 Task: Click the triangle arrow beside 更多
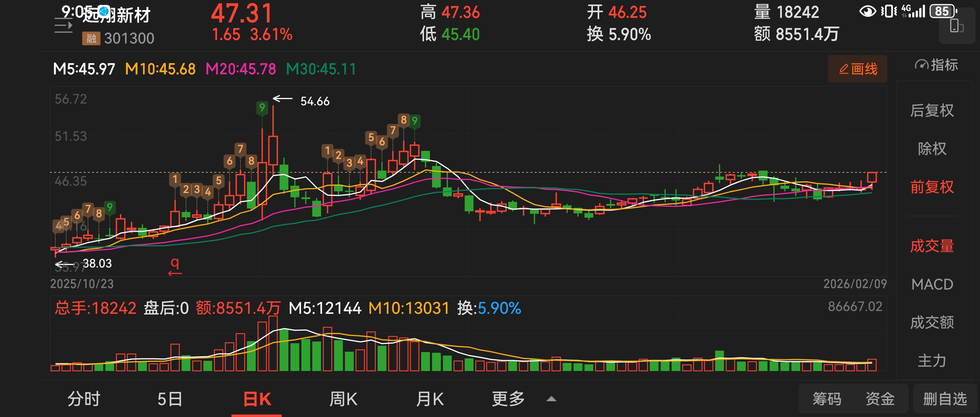551,399
